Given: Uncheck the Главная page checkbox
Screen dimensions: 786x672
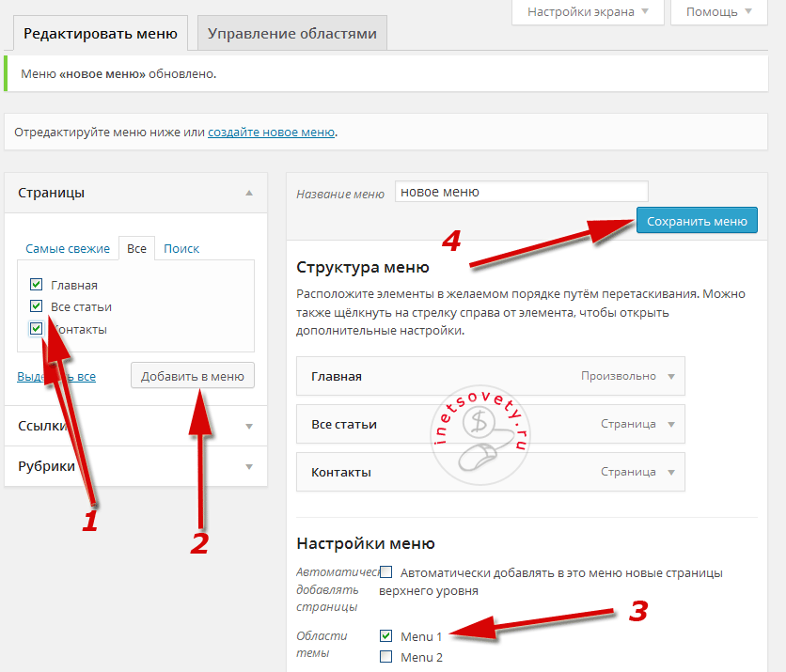Looking at the screenshot, I should click(36, 285).
